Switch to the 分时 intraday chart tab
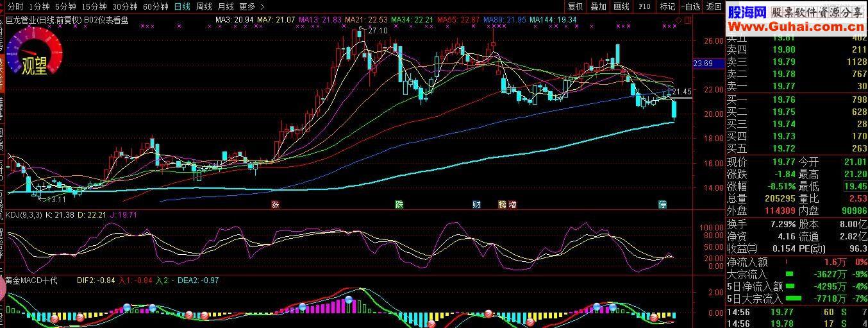 15,6
